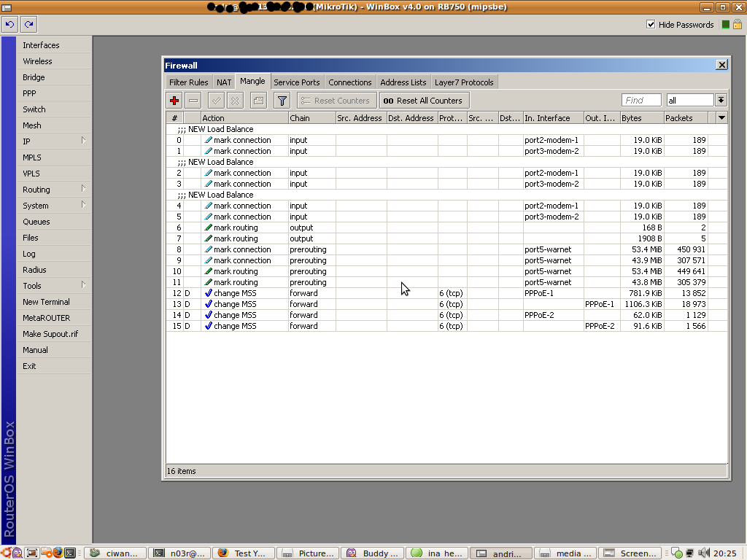Open the Buddy taskbar window button
This screenshot has height=560, width=747.
point(373,553)
